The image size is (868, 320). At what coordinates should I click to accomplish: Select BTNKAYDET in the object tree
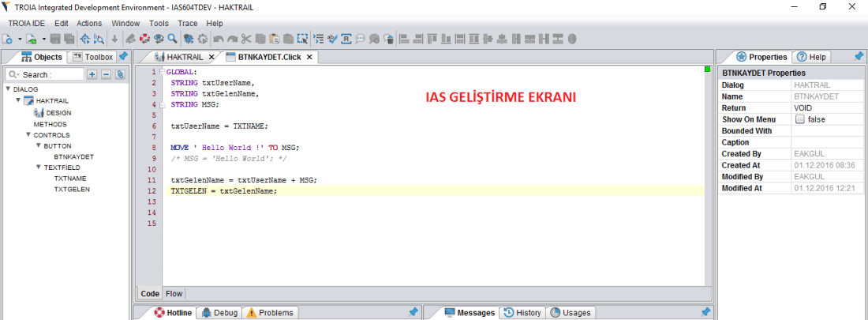[x=73, y=156]
